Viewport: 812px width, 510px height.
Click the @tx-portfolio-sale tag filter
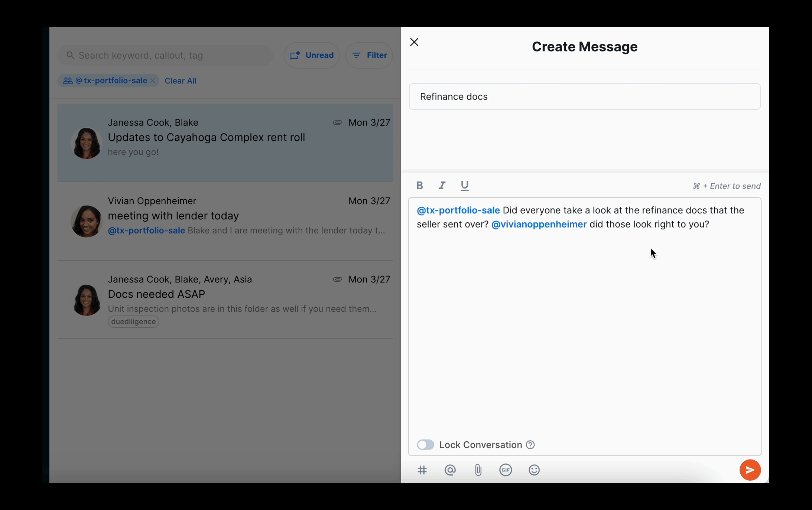[108, 81]
